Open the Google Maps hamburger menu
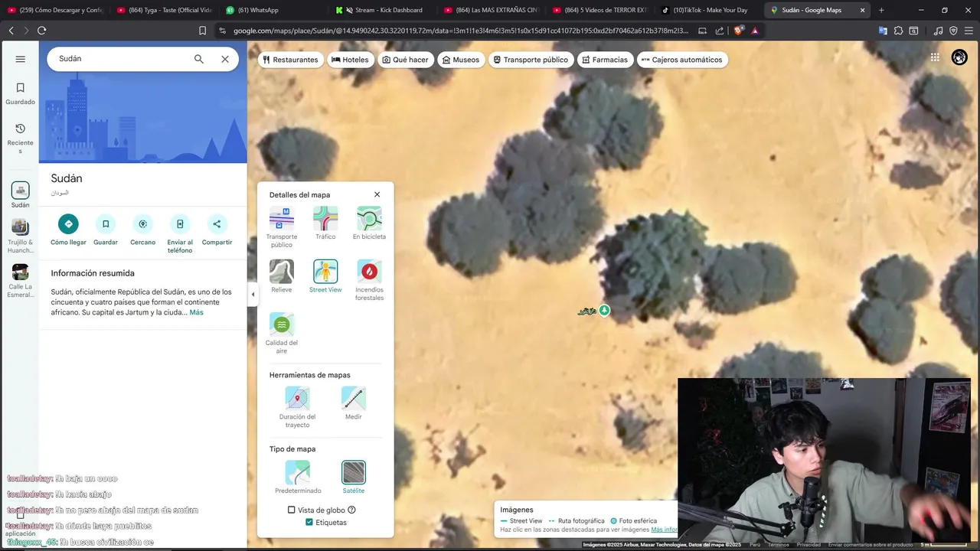 click(21, 59)
